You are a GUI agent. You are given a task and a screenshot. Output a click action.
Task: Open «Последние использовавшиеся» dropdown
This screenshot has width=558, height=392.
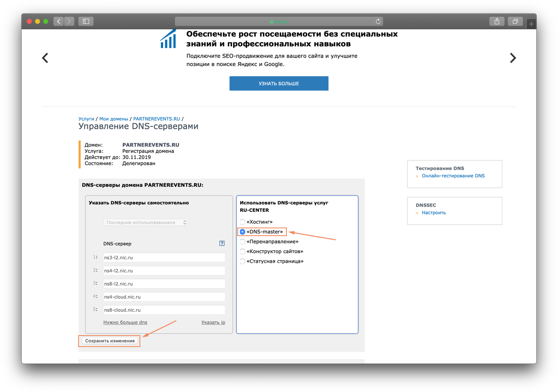[x=146, y=223]
